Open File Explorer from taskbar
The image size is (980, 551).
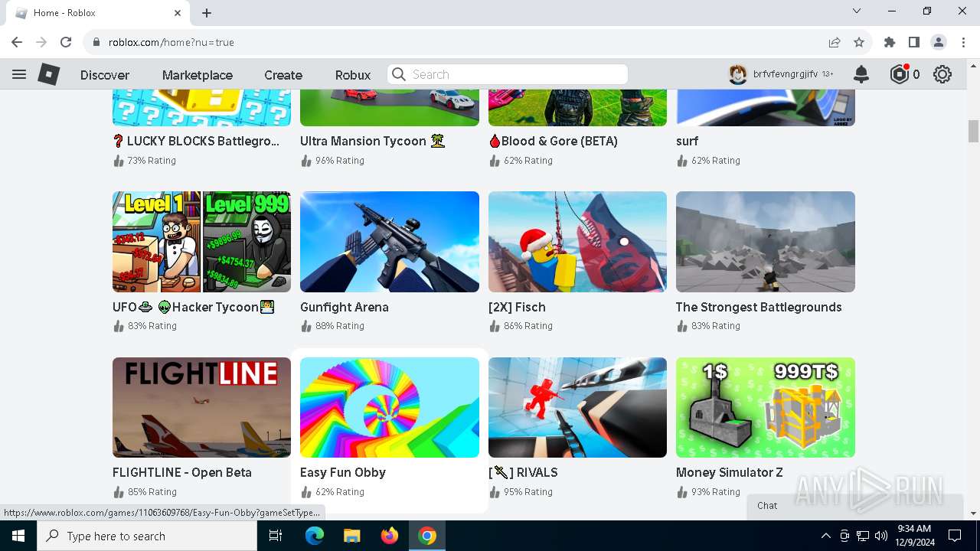click(x=352, y=536)
